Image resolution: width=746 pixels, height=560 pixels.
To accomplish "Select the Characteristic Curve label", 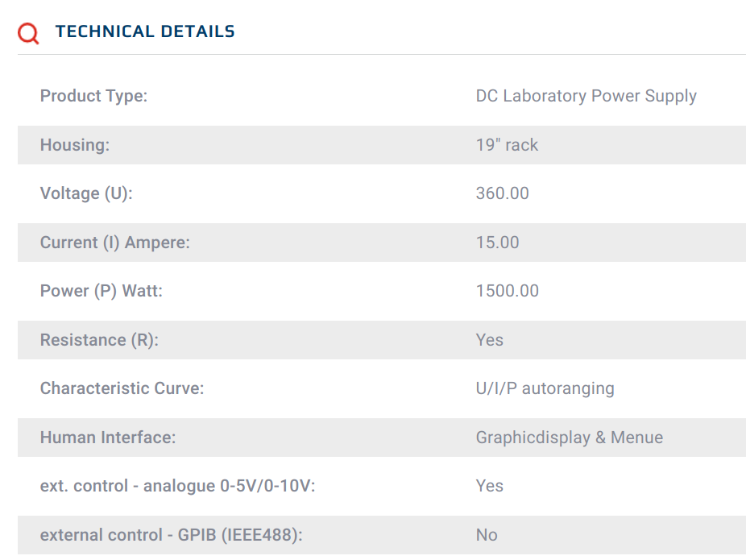I will point(122,388).
